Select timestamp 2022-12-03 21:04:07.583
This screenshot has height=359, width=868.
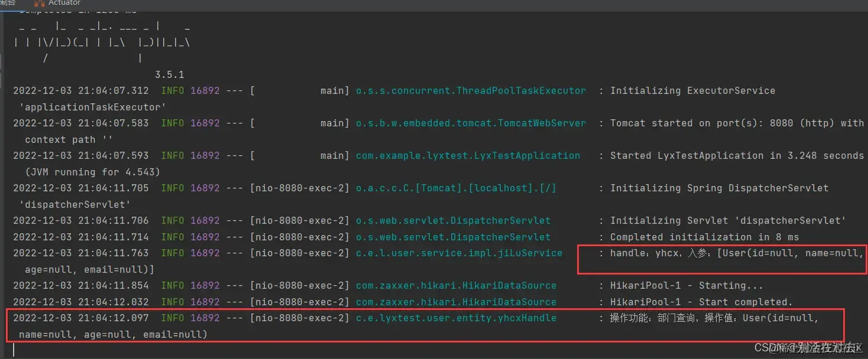click(x=81, y=123)
